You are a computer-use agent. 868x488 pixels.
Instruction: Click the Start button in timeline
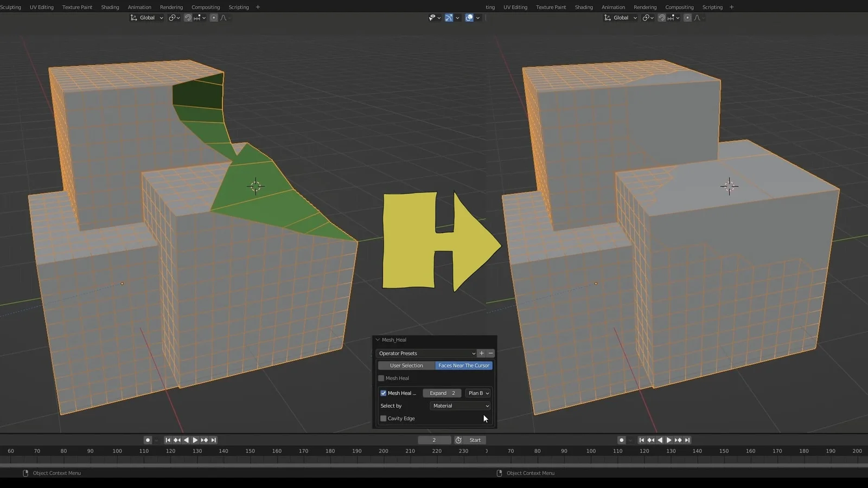point(475,440)
